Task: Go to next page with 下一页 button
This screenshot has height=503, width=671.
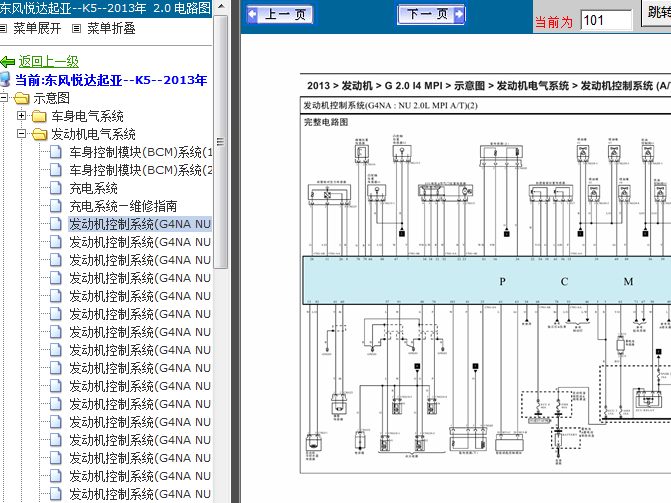Action: 431,14
